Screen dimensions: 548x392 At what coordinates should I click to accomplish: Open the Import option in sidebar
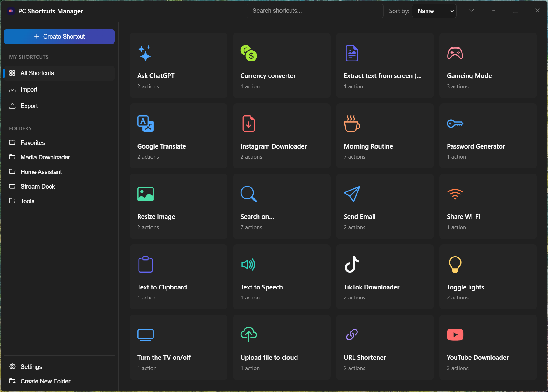pos(29,89)
